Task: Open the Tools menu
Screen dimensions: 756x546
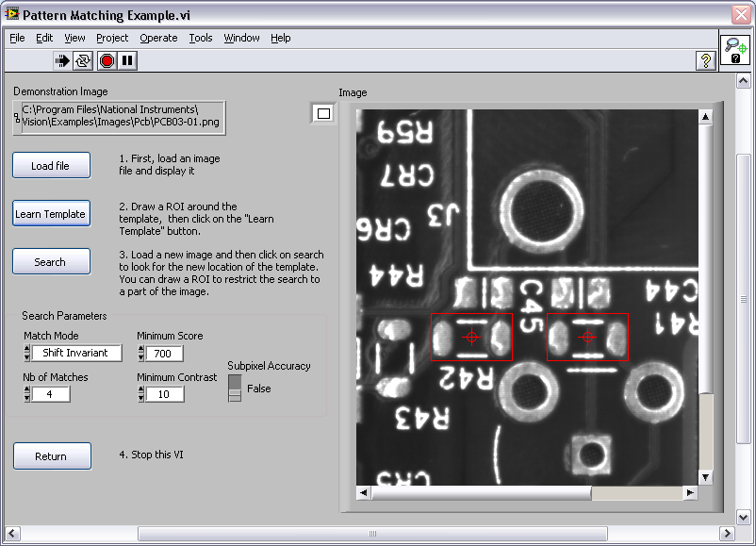Action: (x=200, y=38)
